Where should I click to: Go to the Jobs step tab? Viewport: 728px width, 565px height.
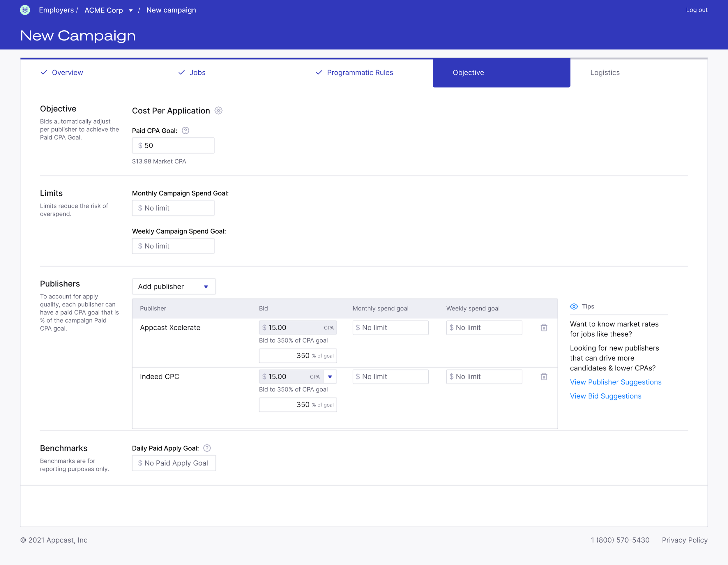[x=197, y=73]
